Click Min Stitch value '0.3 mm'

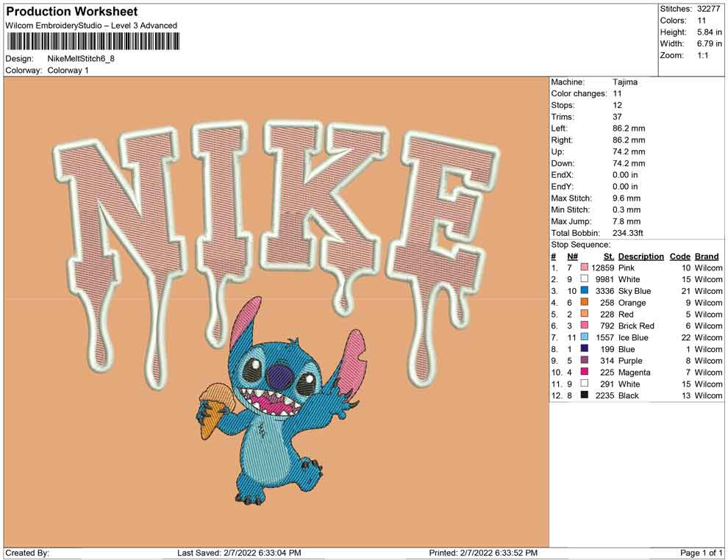point(627,209)
